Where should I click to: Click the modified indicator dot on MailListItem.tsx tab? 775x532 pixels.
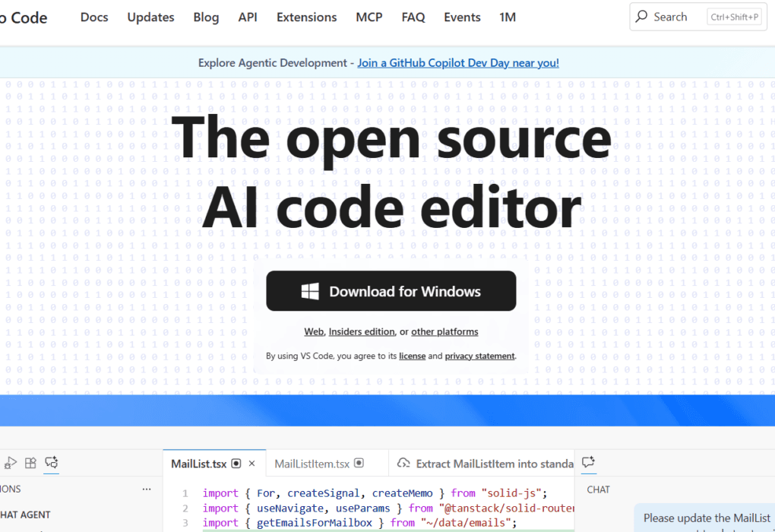tap(358, 463)
